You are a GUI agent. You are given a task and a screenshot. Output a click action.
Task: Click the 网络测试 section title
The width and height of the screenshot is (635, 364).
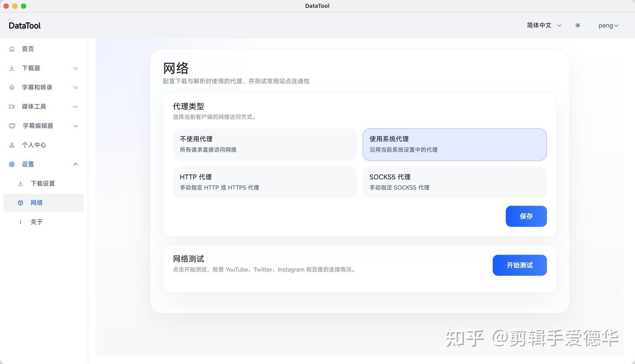click(188, 259)
